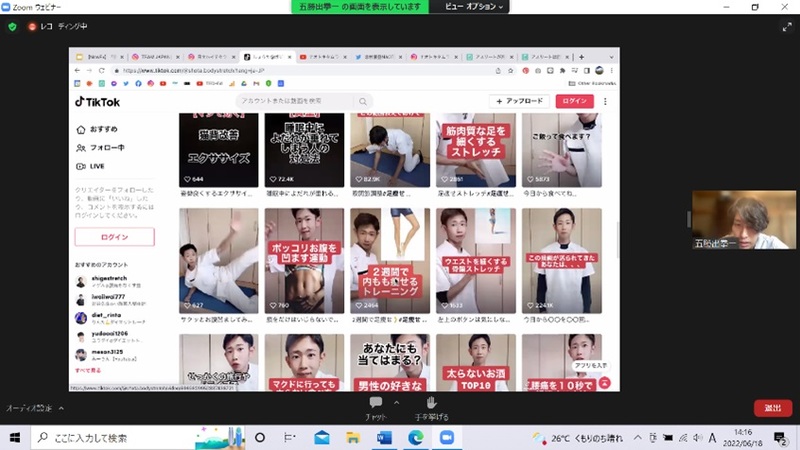This screenshot has width=800, height=450.
Task: Click the recording indicator label
Action: coord(58,27)
